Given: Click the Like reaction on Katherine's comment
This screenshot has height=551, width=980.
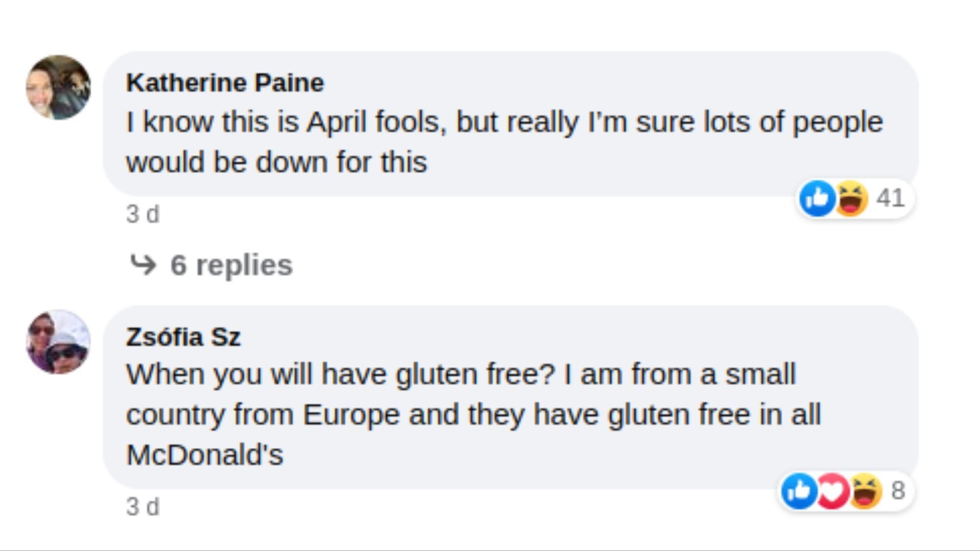Looking at the screenshot, I should (817, 198).
